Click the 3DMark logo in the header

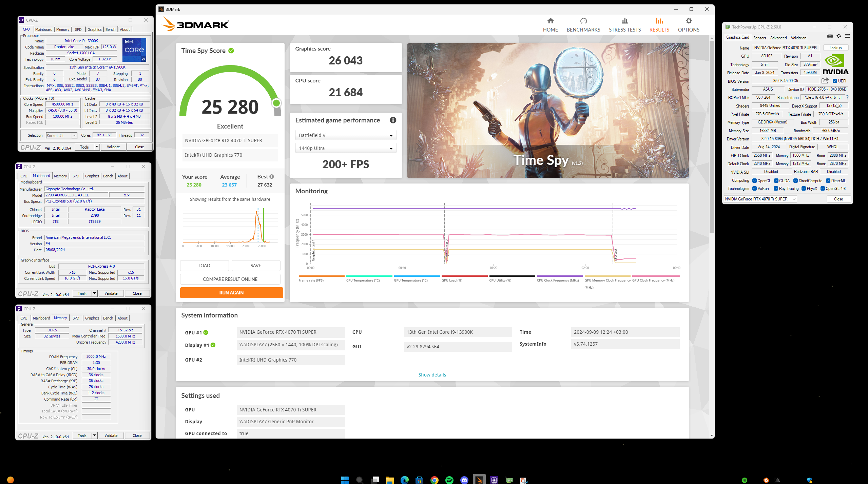(x=195, y=24)
